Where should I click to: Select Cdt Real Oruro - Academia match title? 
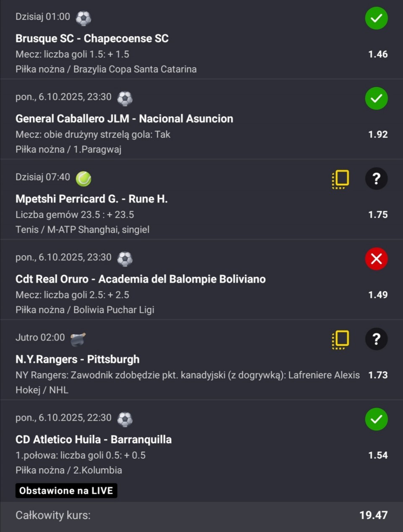(141, 279)
